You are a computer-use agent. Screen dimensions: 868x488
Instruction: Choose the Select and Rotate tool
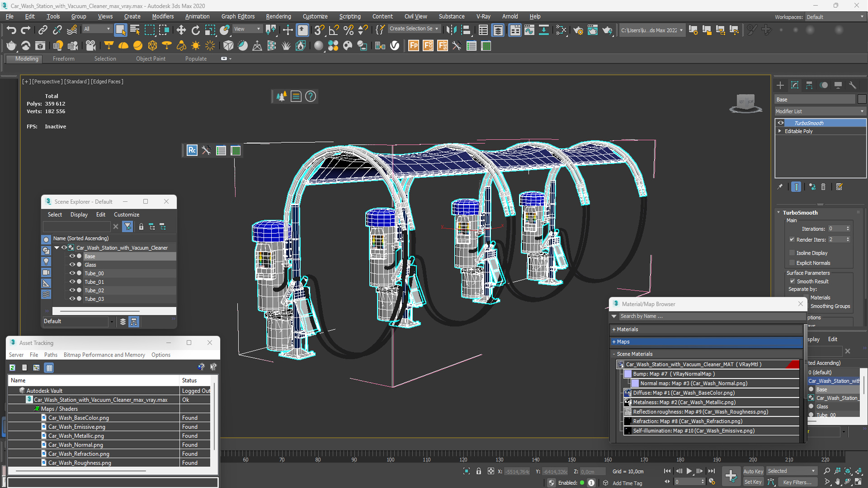(195, 30)
